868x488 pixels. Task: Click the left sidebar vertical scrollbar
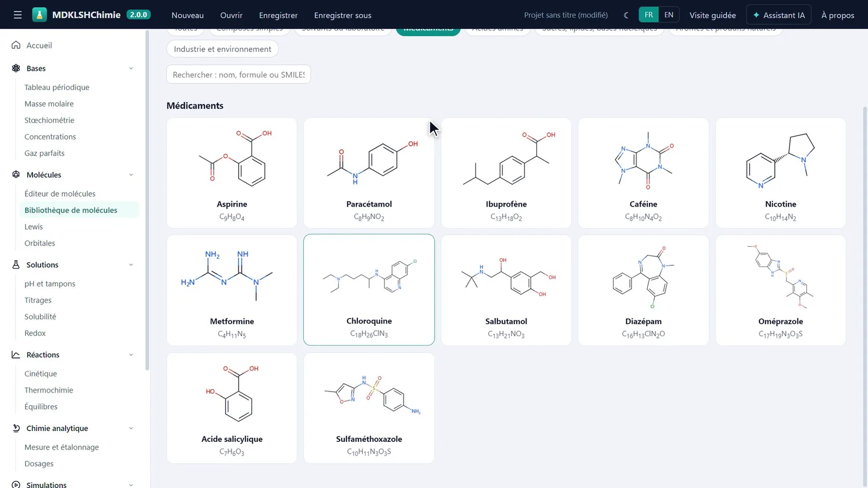(147, 201)
